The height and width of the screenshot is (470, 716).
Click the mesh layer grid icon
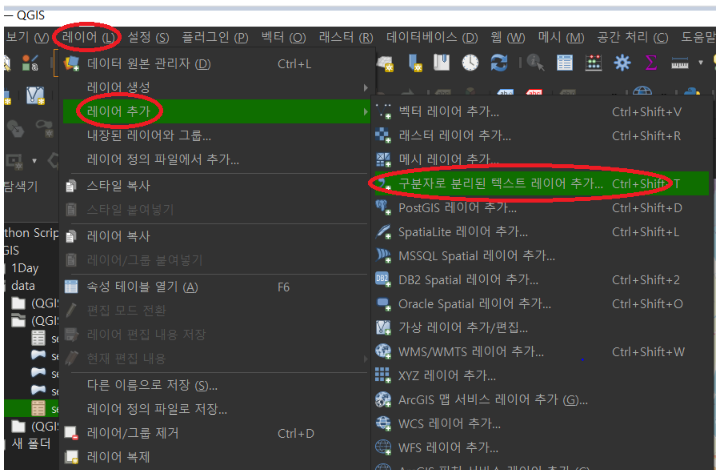tap(383, 159)
